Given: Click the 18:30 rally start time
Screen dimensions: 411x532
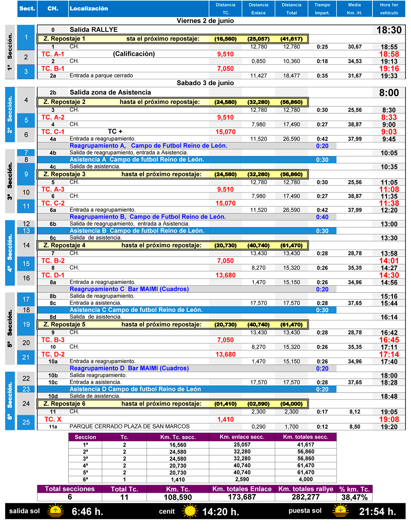Looking at the screenshot, I should (x=389, y=30).
